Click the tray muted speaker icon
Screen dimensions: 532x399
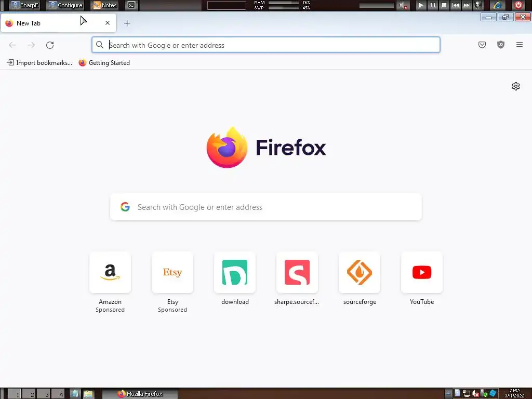475,394
